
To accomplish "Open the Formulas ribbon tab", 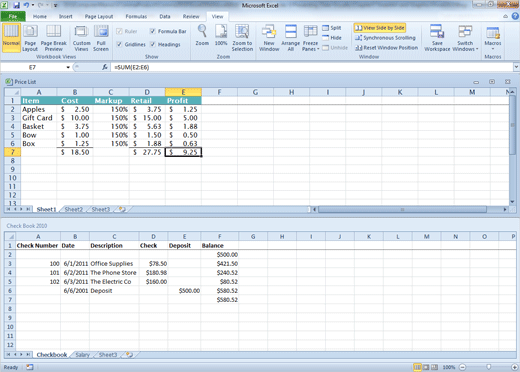I will [x=136, y=16].
